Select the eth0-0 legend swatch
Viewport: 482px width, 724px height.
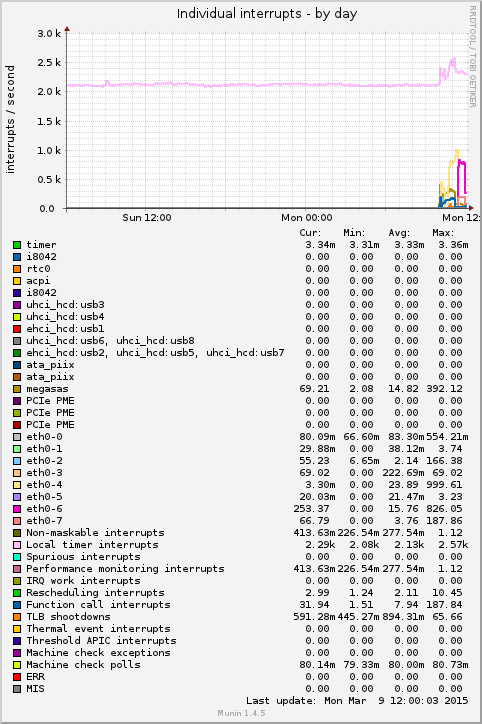17,437
